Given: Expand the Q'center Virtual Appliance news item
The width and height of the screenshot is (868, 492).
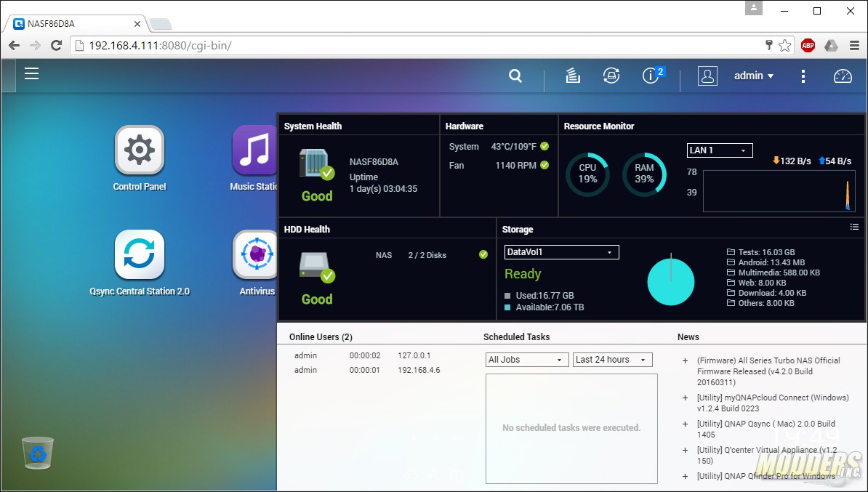Looking at the screenshot, I should tap(685, 451).
